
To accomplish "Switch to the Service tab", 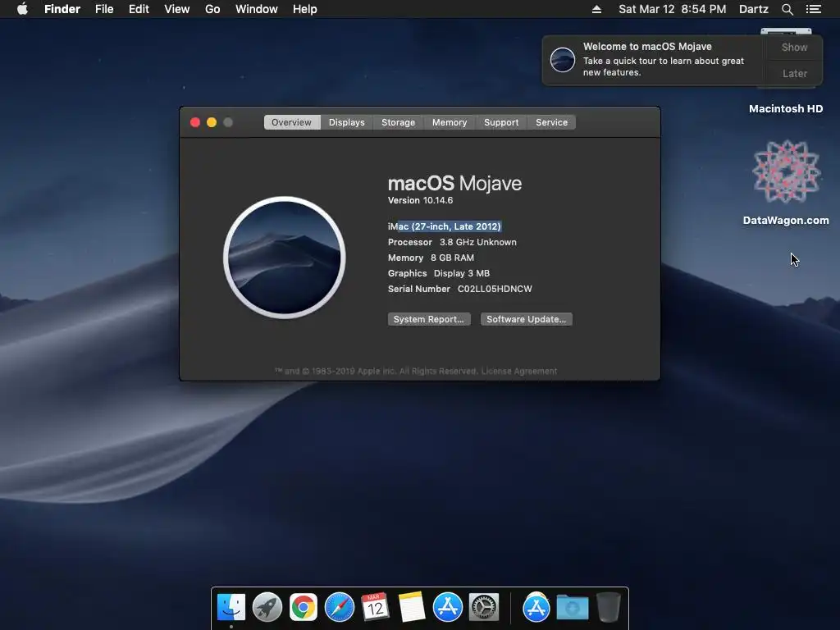I will pos(551,122).
